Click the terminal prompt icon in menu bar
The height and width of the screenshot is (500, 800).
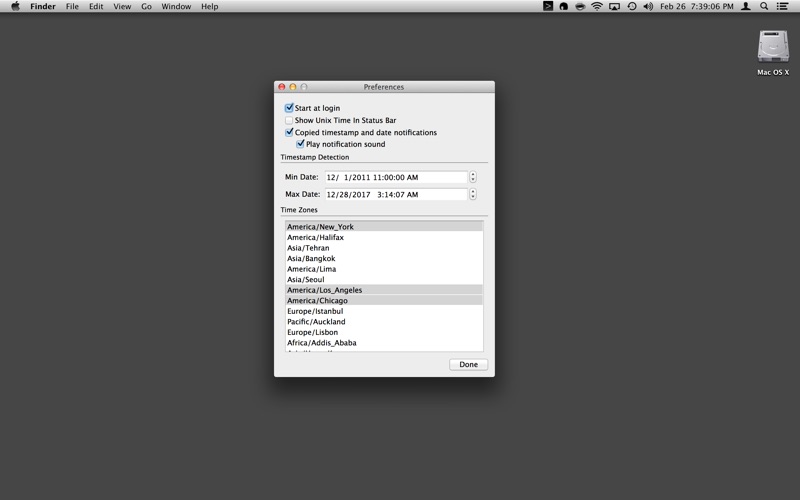pyautogui.click(x=547, y=6)
